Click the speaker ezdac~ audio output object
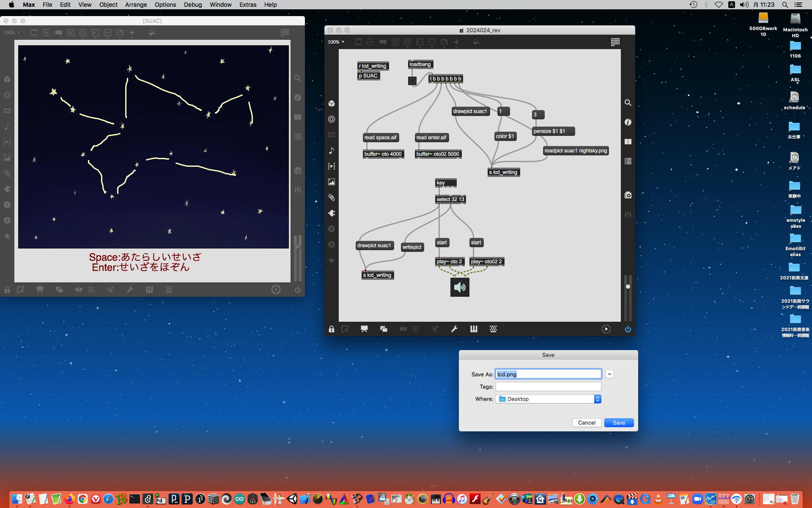The image size is (812, 508). click(460, 287)
